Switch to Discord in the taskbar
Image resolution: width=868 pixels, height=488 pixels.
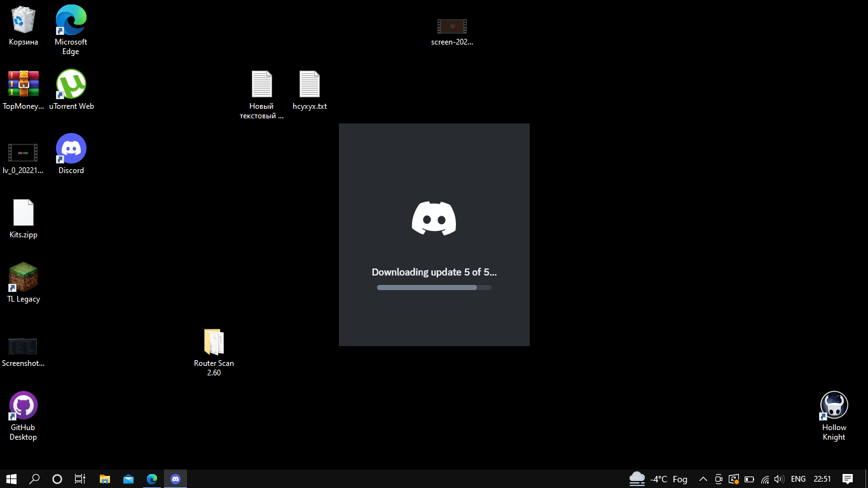point(176,479)
